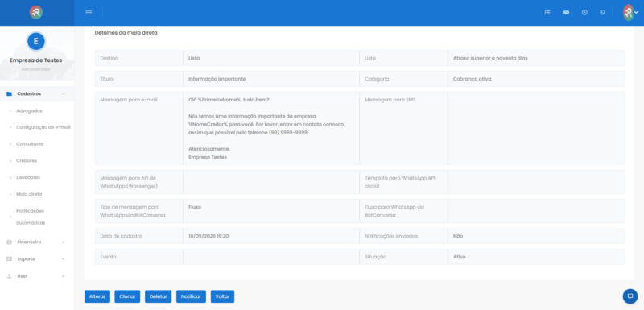Click the Clonar button
Image resolution: width=644 pixels, height=310 pixels.
click(x=127, y=296)
